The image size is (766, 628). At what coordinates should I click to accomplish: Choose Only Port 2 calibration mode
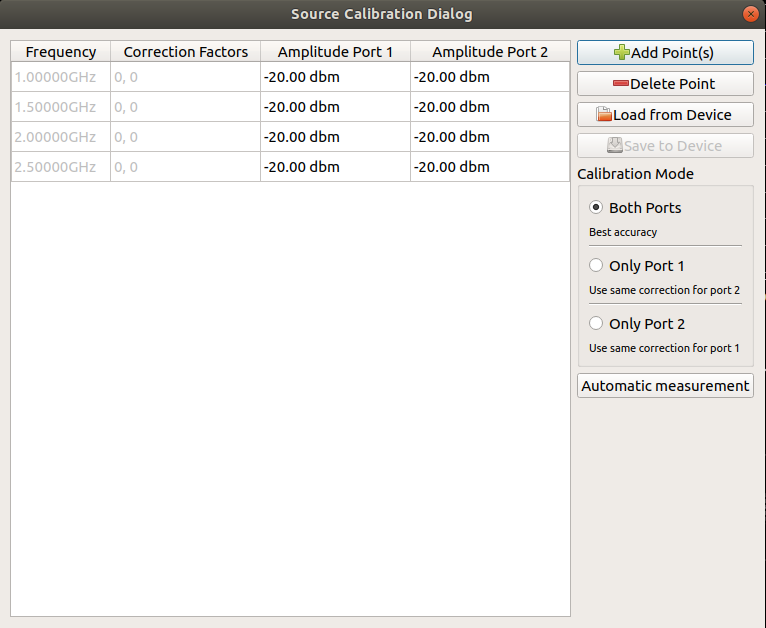[596, 324]
